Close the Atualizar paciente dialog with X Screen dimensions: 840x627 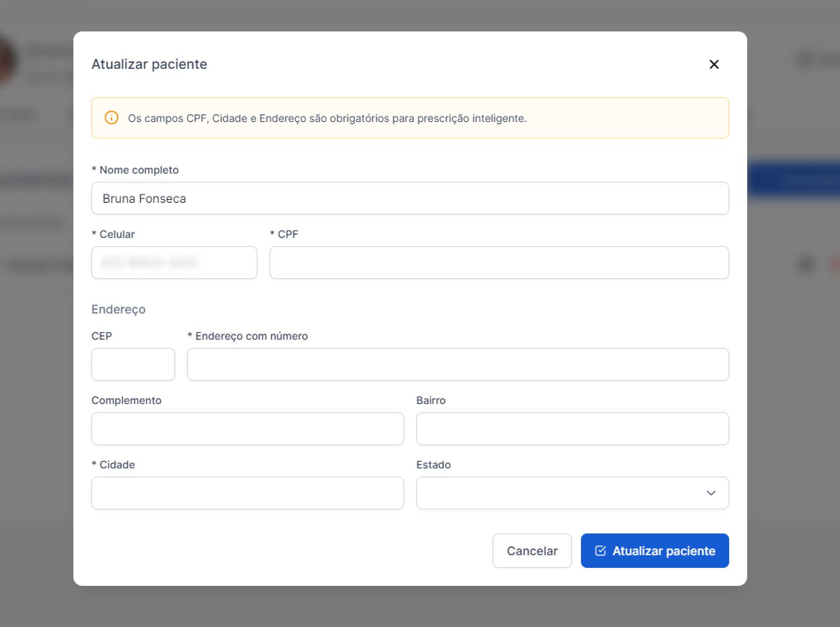point(713,64)
